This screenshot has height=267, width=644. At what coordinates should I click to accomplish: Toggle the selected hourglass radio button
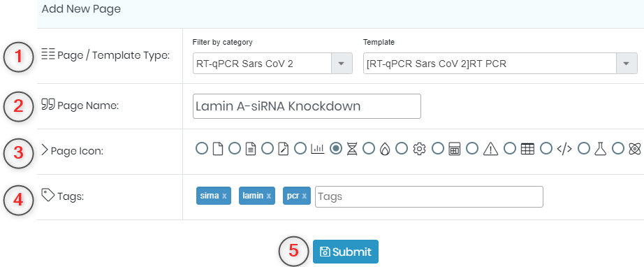tap(336, 148)
